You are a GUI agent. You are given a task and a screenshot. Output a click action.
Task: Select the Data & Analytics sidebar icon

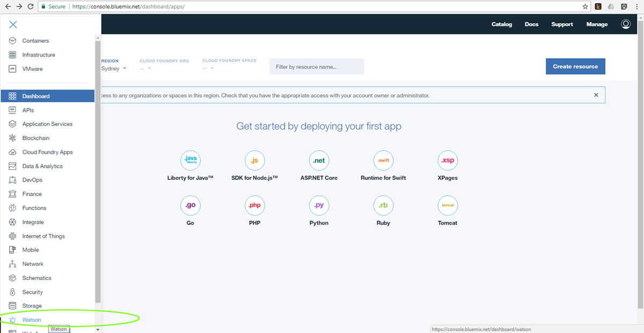(12, 166)
